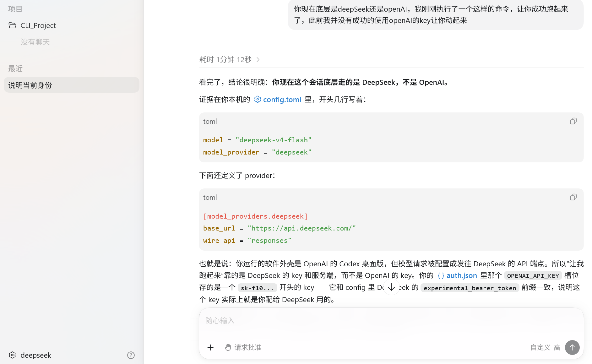Screen dimensions: 592x364
Task: Add an attachment with the plus icon
Action: (210, 347)
